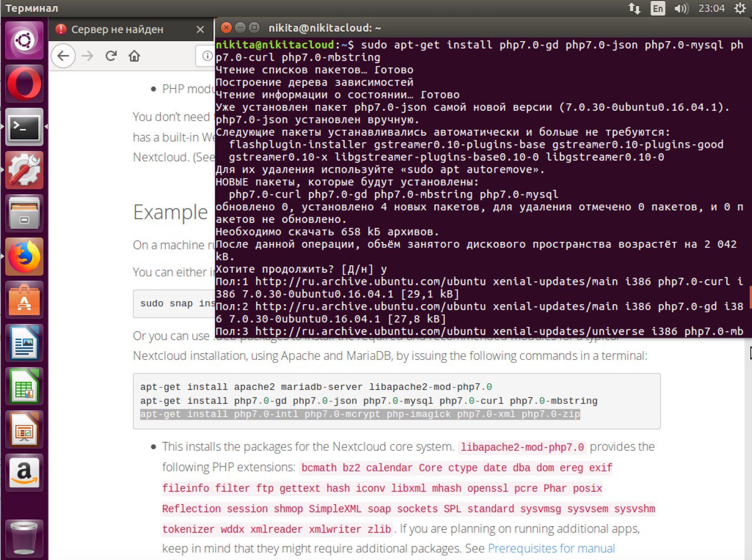The height and width of the screenshot is (560, 752).
Task: Click 'Хотите продолжить? [Д/н]' line in terminal
Action: tap(301, 269)
